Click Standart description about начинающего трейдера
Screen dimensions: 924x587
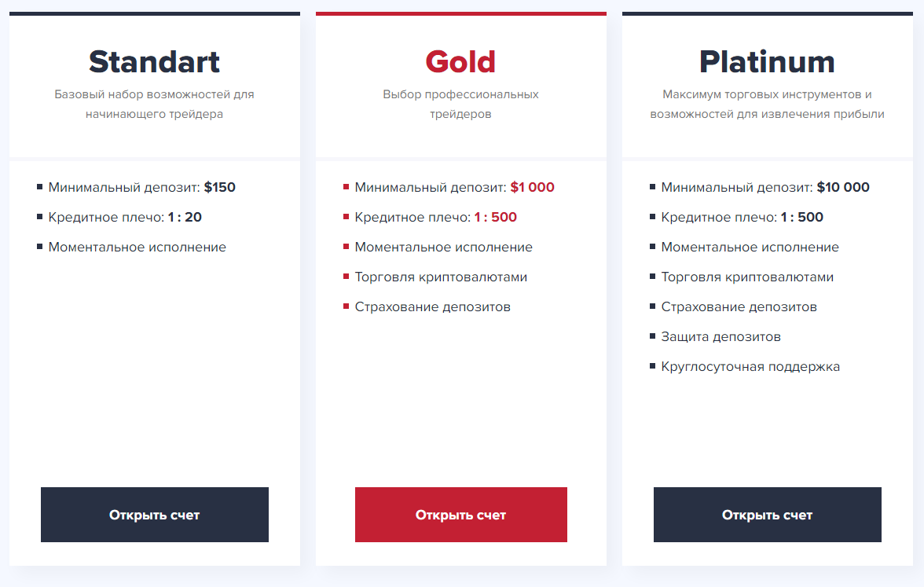pyautogui.click(x=154, y=104)
